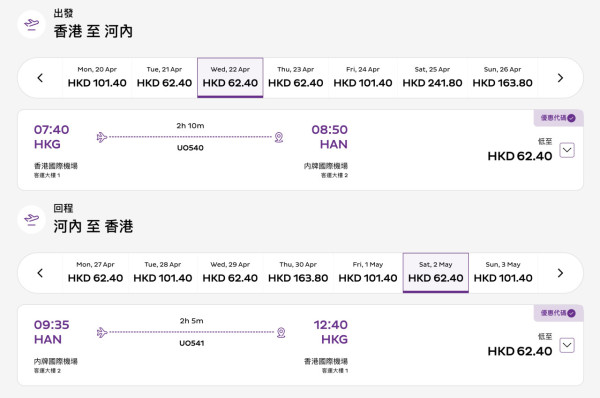Select return date Wed, 29 Apr
The image size is (600, 398).
230,273
